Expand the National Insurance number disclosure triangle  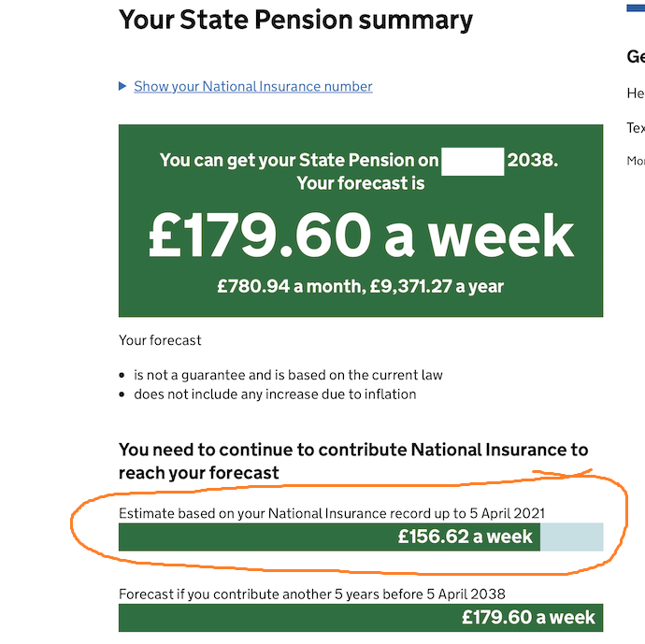pyautogui.click(x=122, y=87)
